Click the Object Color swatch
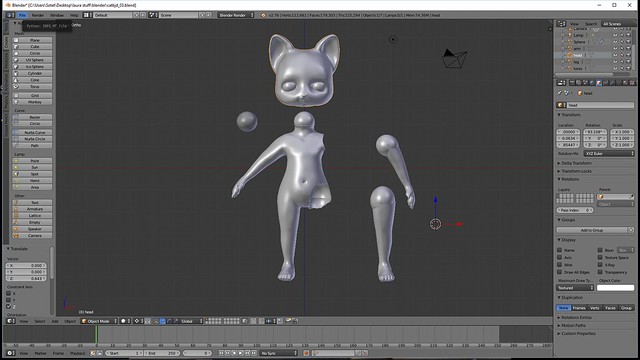This screenshot has width=640, height=360. tap(616, 288)
